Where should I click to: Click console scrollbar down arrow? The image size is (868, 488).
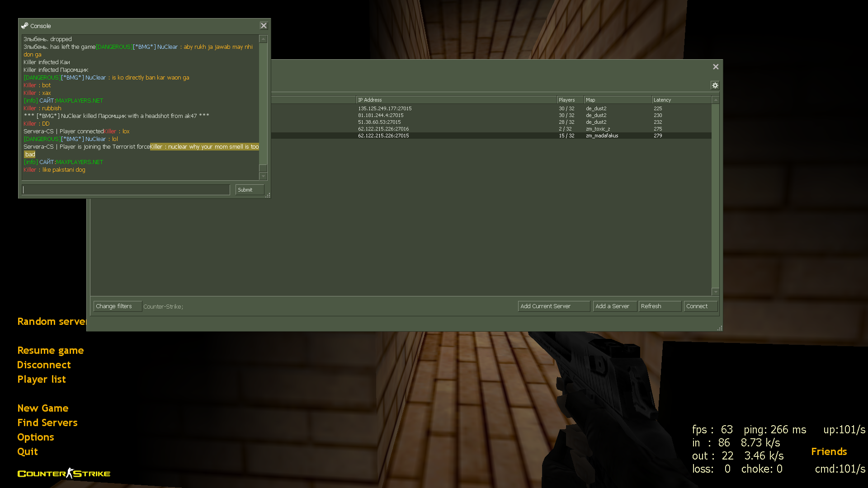tap(263, 176)
